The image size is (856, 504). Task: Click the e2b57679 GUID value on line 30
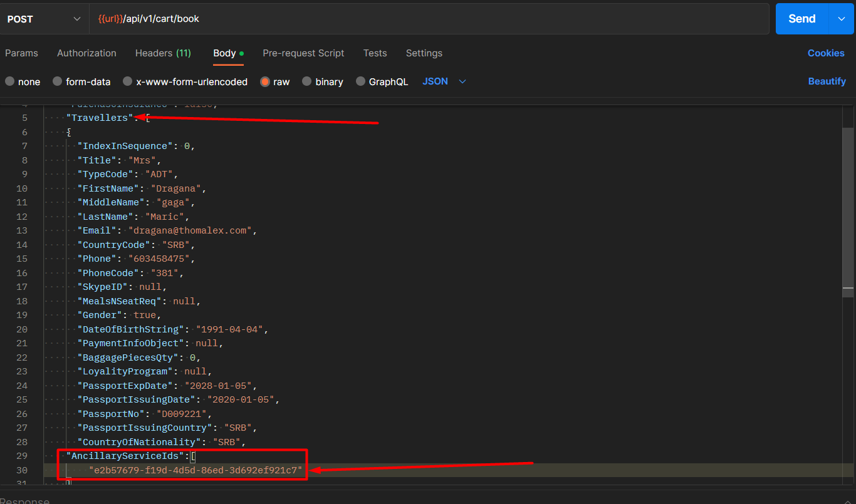coord(196,470)
